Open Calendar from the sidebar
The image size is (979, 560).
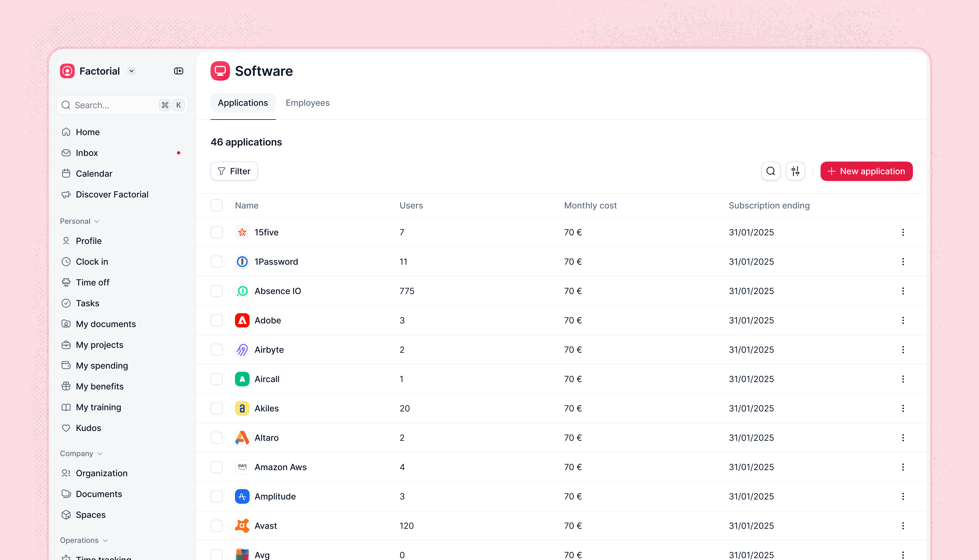pos(122,174)
